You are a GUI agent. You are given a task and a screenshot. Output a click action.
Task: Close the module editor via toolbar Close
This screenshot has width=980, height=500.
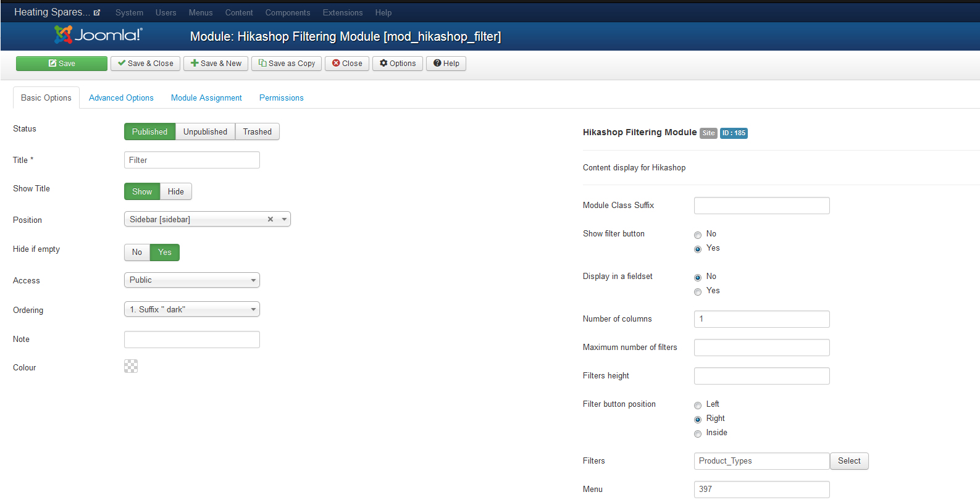pos(347,64)
